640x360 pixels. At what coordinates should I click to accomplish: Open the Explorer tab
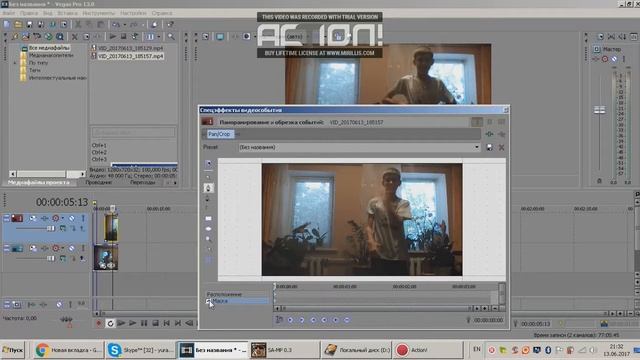point(99,182)
